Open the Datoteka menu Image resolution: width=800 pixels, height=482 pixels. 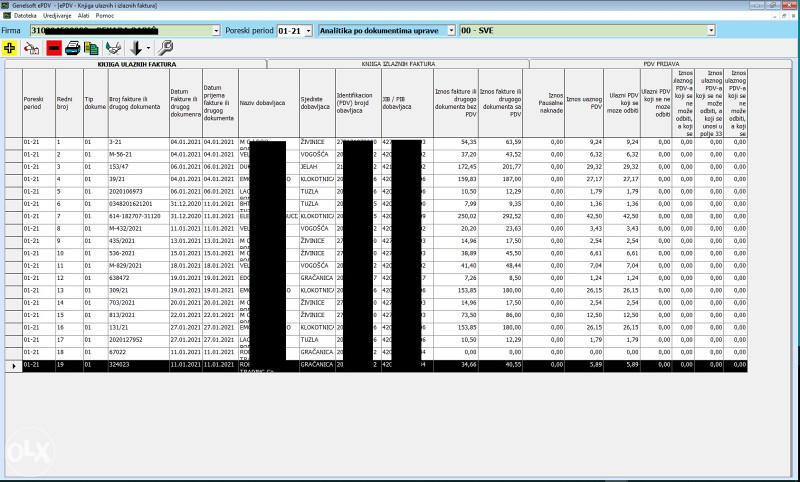click(25, 17)
